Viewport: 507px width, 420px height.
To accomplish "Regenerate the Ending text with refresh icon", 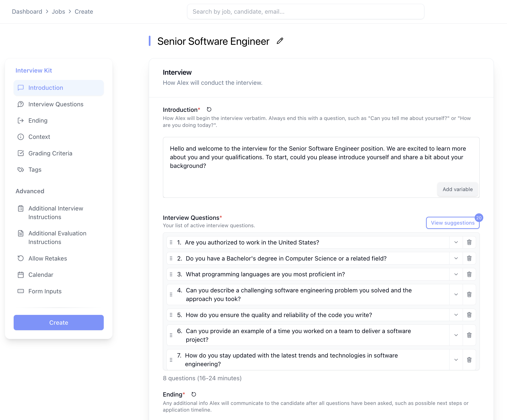I will tap(194, 394).
